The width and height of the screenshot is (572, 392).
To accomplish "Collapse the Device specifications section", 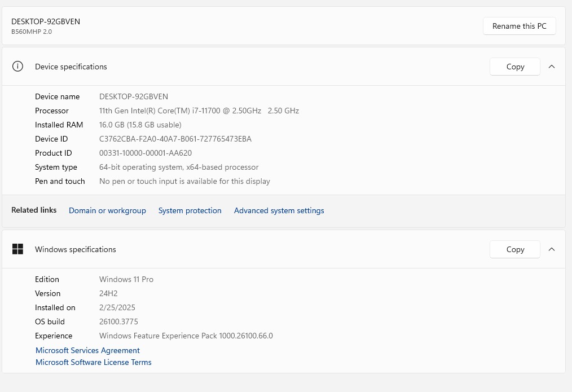I will coord(552,67).
